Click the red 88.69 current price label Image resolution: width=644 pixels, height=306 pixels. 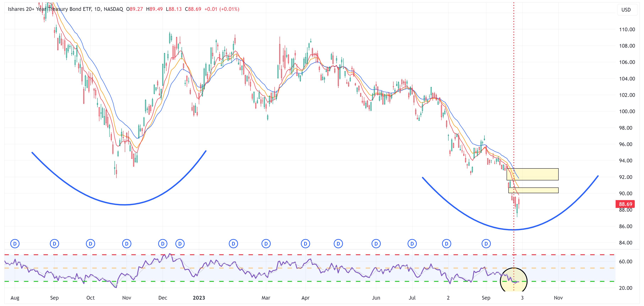click(x=625, y=204)
